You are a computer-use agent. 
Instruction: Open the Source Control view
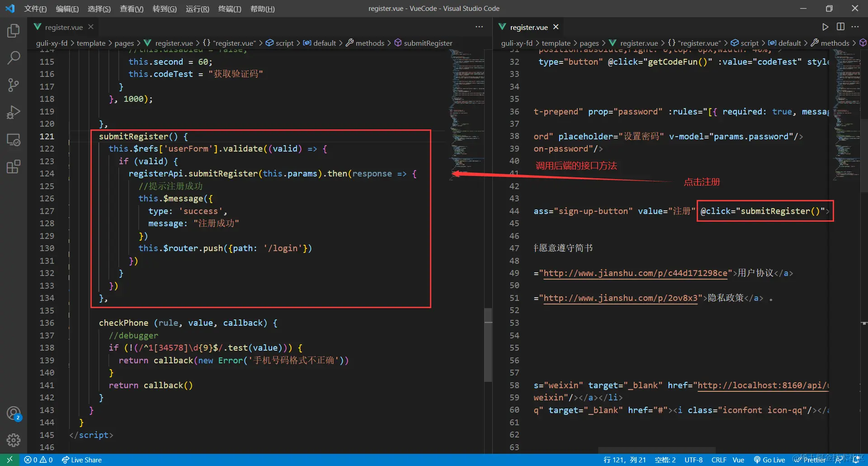(x=14, y=85)
